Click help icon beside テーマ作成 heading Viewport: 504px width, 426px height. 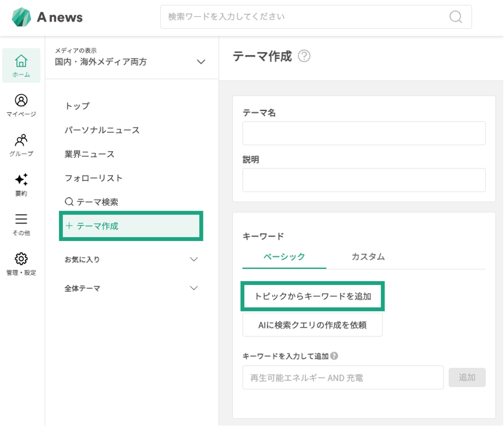(x=304, y=56)
